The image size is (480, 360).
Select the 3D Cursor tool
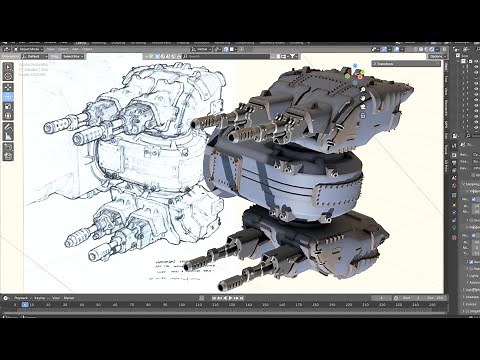[x=8, y=76]
